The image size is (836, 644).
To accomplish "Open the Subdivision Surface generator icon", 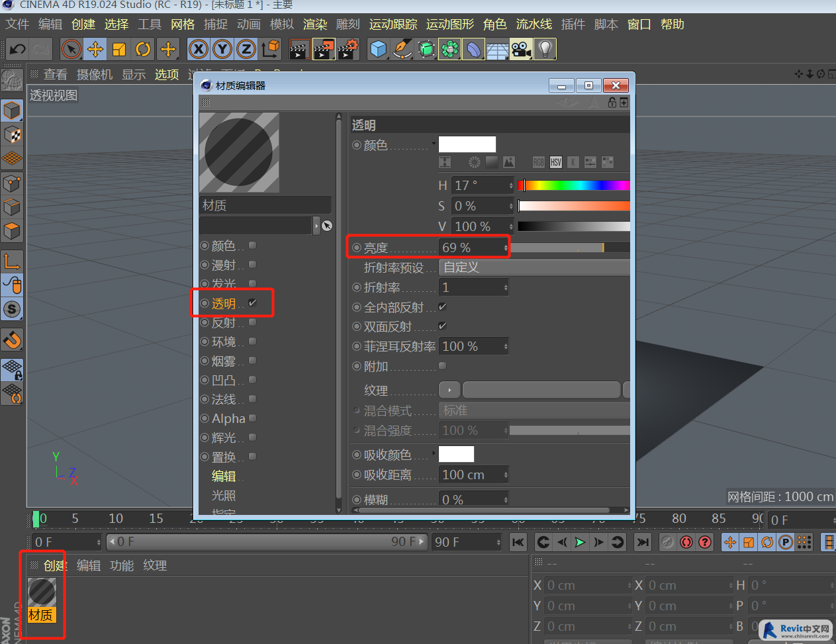I will (426, 49).
